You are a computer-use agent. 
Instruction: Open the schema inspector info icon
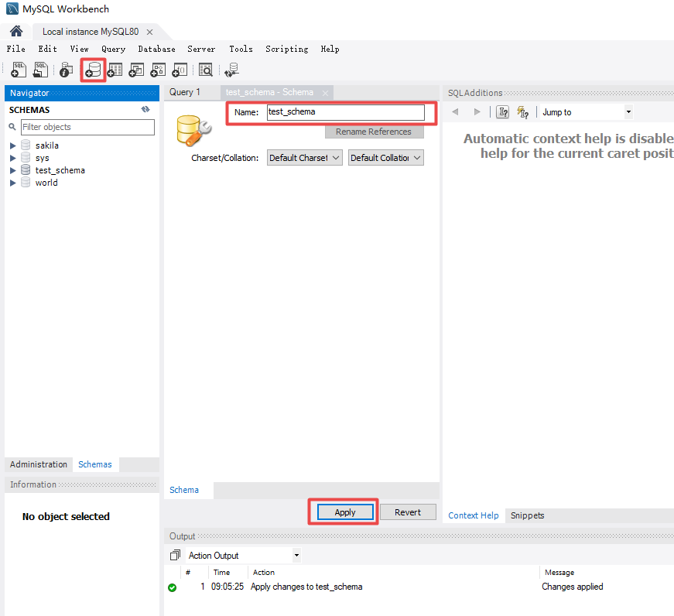67,70
